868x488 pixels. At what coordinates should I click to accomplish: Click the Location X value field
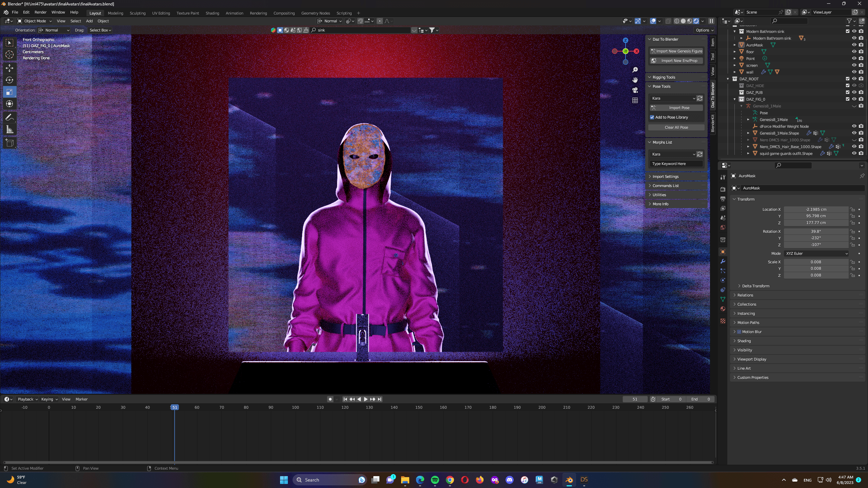(816, 209)
